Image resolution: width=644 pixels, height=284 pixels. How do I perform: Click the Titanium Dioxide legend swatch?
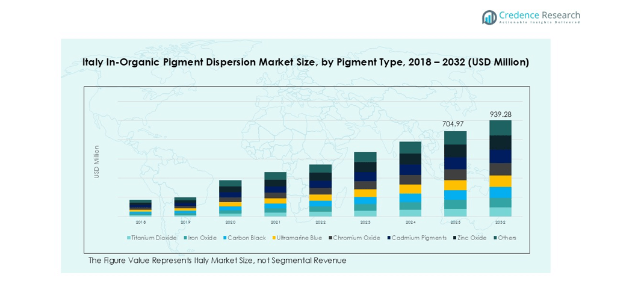(129, 238)
